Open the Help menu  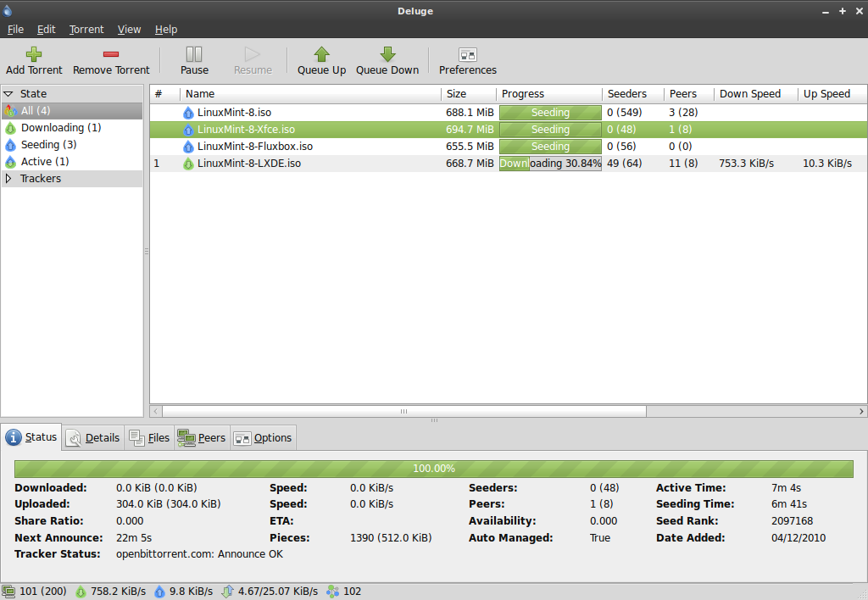coord(166,30)
